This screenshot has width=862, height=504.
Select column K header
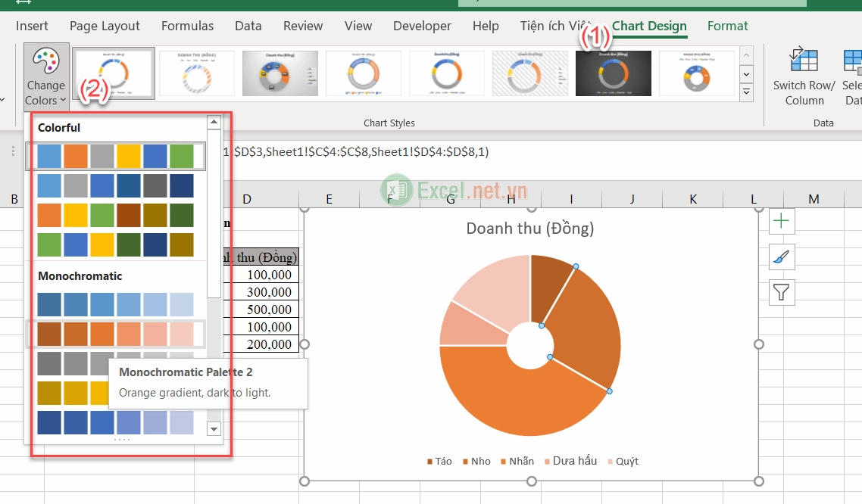[692, 199]
